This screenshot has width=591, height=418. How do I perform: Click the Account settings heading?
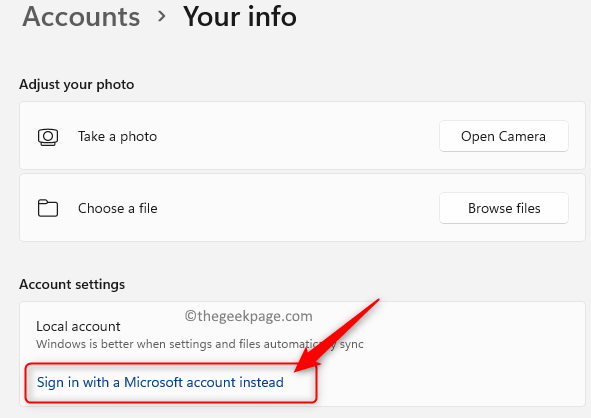coord(72,284)
